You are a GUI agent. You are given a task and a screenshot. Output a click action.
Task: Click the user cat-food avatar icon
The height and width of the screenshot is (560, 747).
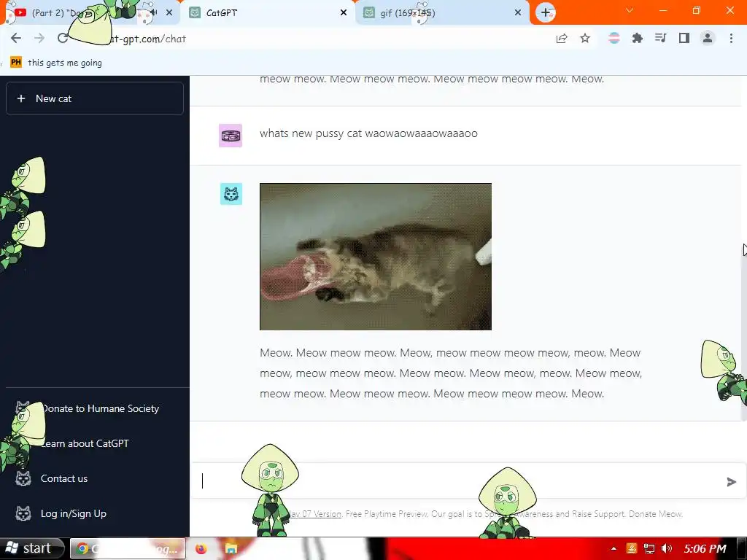click(231, 136)
